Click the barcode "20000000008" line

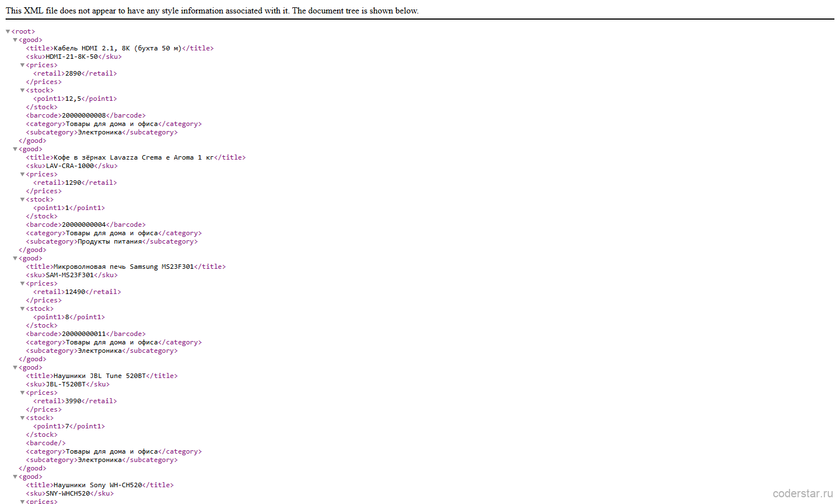click(x=86, y=115)
